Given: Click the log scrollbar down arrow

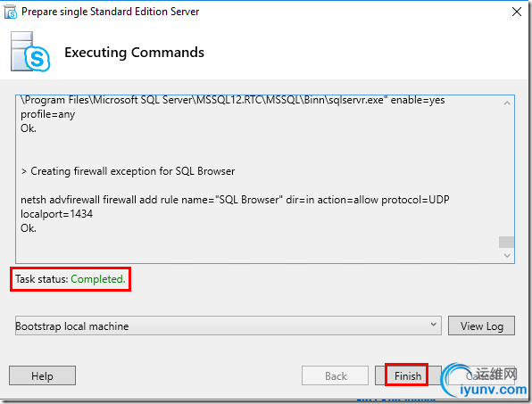Looking at the screenshot, I should point(507,256).
